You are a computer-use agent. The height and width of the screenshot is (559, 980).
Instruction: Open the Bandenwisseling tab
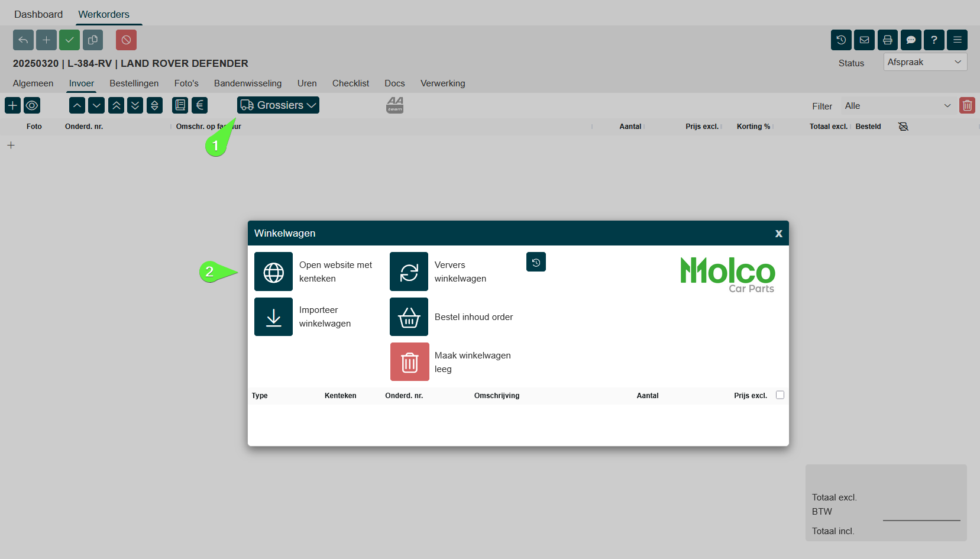tap(247, 83)
